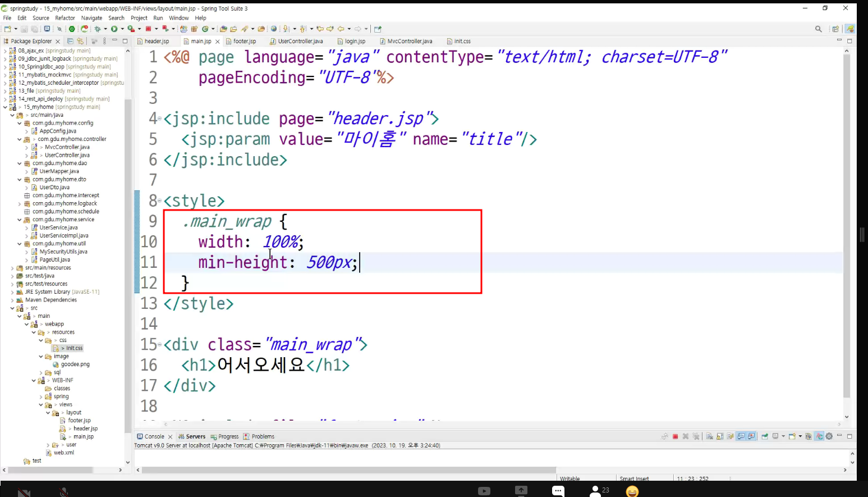
Task: Collapse the div fold on line 15
Action: 160,344
